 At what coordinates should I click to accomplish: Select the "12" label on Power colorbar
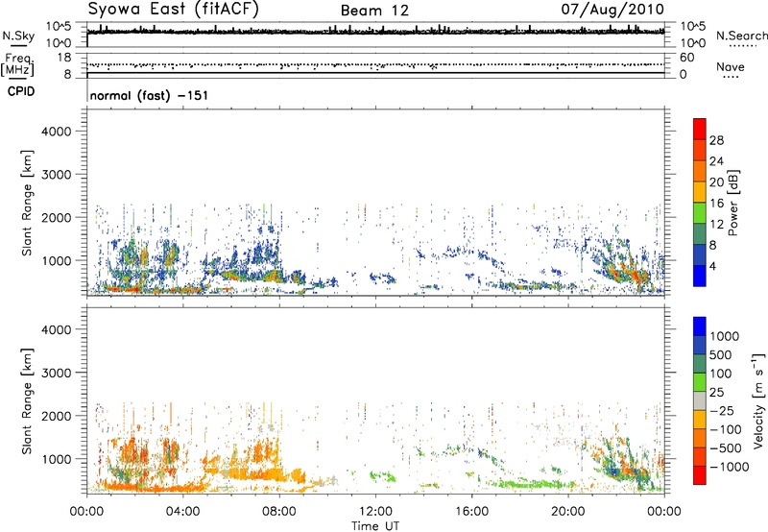[x=716, y=225]
